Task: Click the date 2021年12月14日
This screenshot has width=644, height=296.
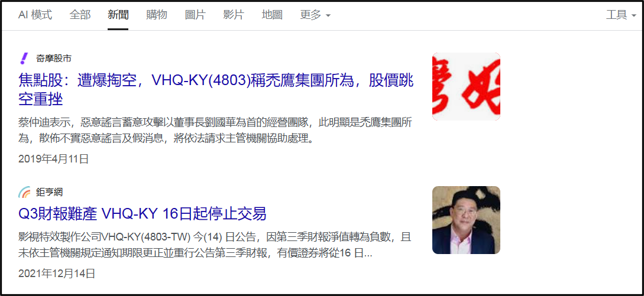Action: pyautogui.click(x=57, y=274)
